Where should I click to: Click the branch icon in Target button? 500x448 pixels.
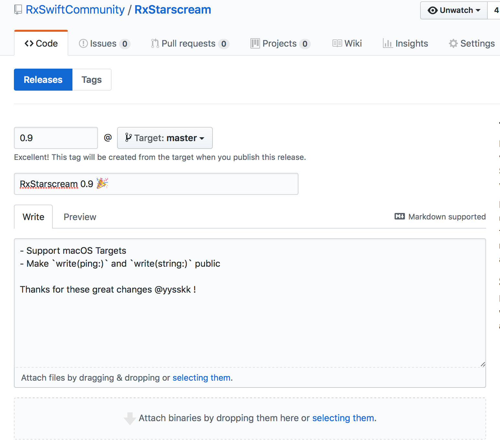click(128, 138)
